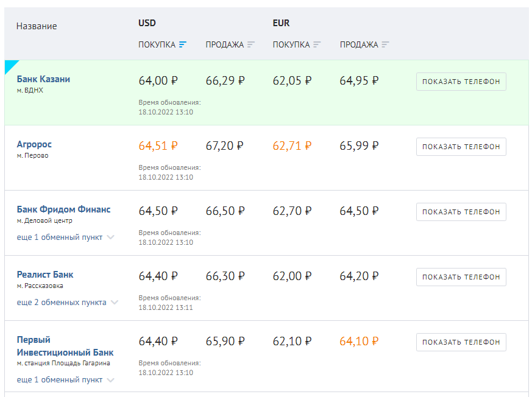Select Первый Инвестиционный EUR sell 64,10 ₽
This screenshot has height=397, width=532.
click(359, 341)
